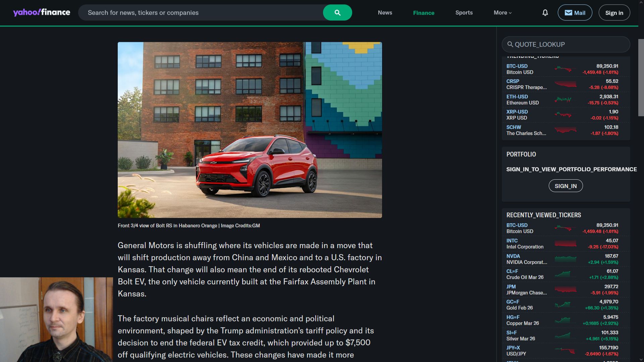
Task: Click the image caption about Bolt RS
Action: 189,226
